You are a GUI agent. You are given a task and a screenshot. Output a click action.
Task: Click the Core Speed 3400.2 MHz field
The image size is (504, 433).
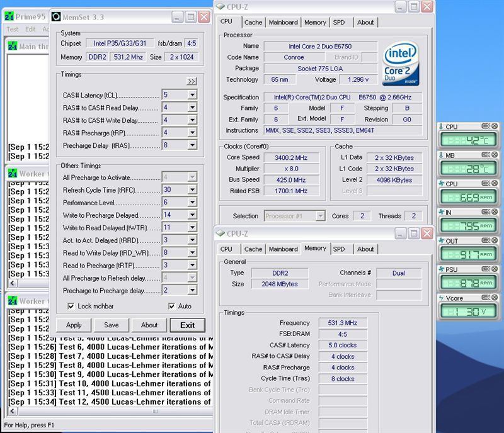pos(291,157)
